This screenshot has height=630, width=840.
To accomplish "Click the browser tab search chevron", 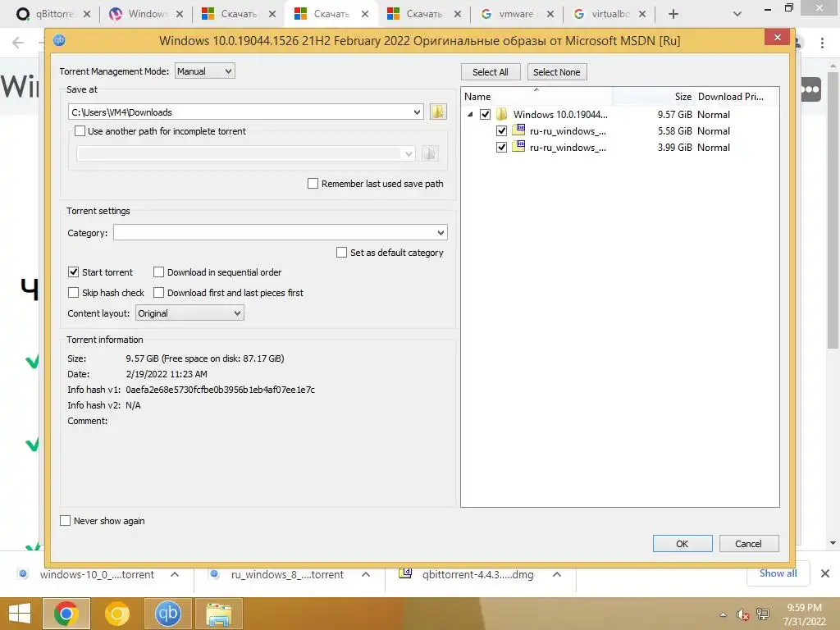I will tap(737, 14).
